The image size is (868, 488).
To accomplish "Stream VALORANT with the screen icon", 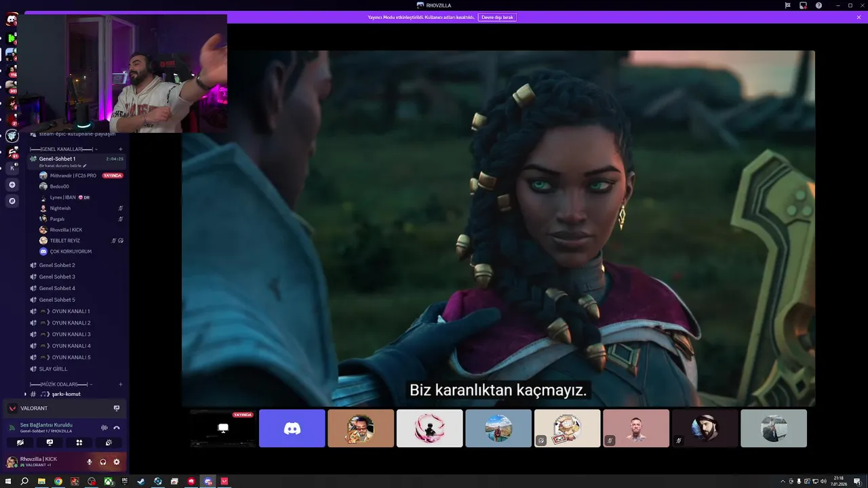I will pyautogui.click(x=117, y=408).
